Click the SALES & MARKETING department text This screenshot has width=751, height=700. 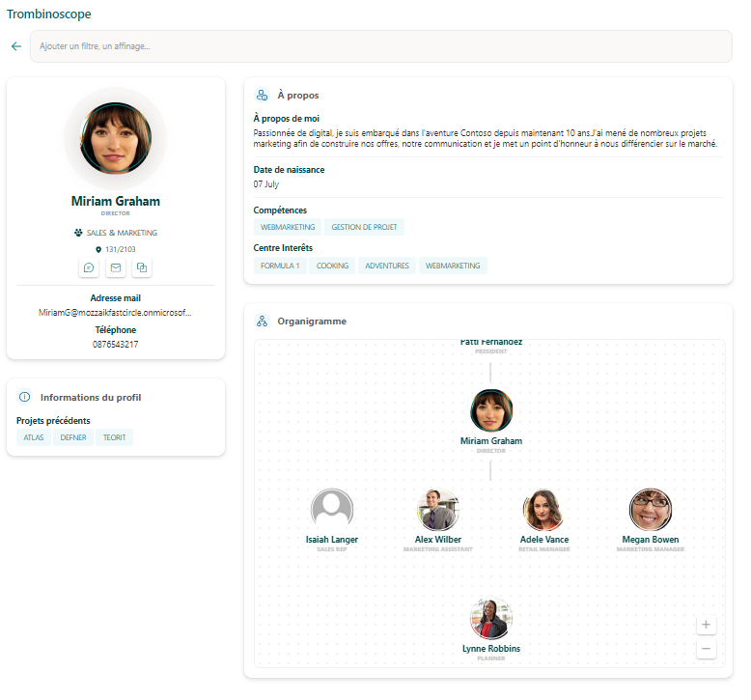[122, 233]
